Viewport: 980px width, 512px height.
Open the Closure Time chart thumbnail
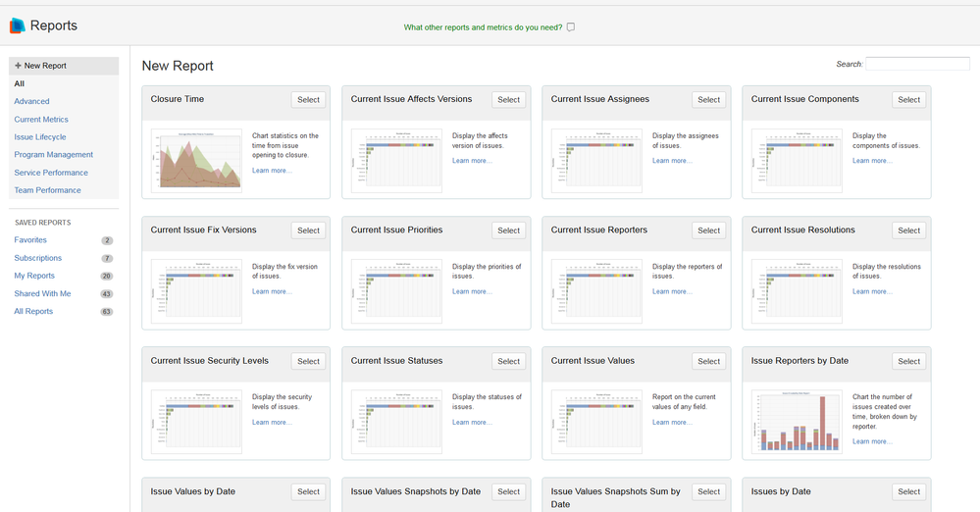196,161
